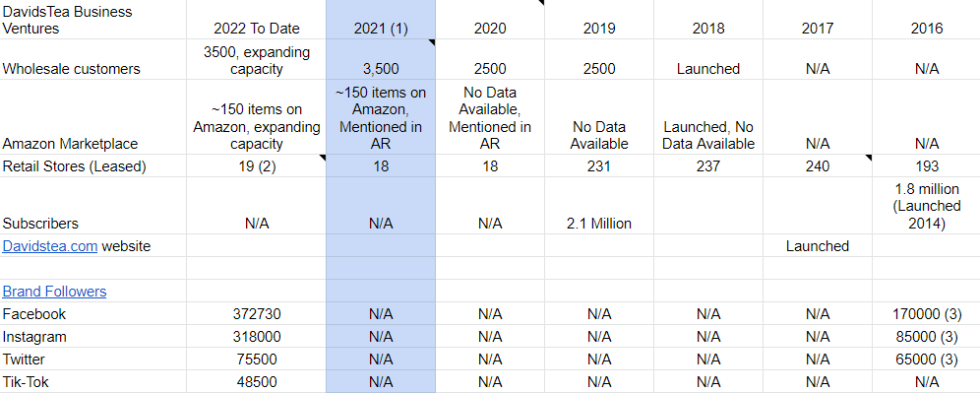Click the '19 (2)' retail stores cell
Image resolution: width=980 pixels, height=393 pixels.
256,165
